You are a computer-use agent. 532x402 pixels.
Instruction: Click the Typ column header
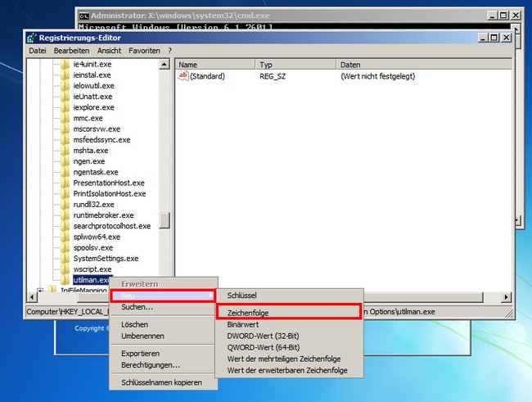296,65
